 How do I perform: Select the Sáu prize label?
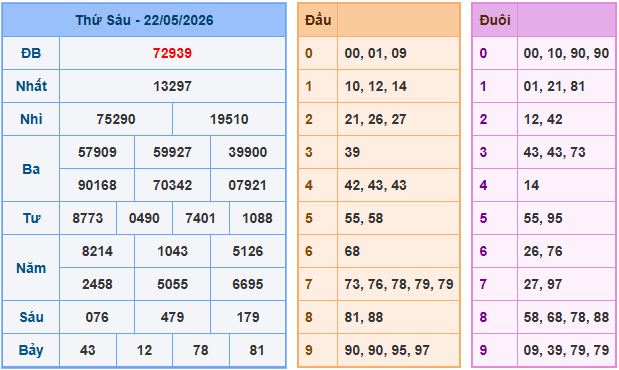click(31, 317)
